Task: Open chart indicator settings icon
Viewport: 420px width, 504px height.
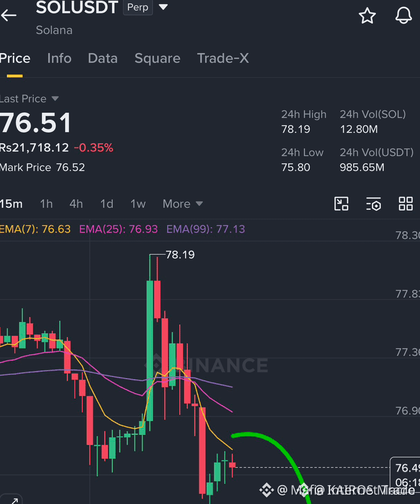Action: pos(374,204)
